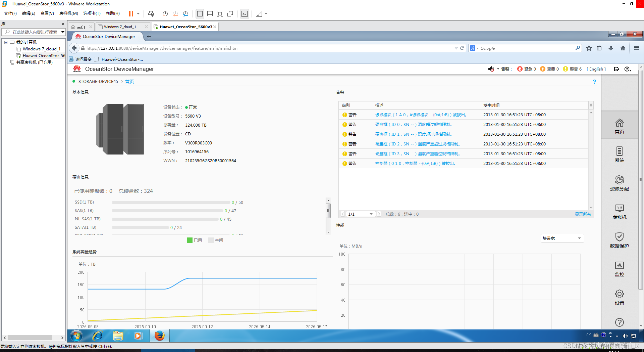Switch to the 主页 tab in VMware
The image size is (644, 352).
[x=81, y=27]
